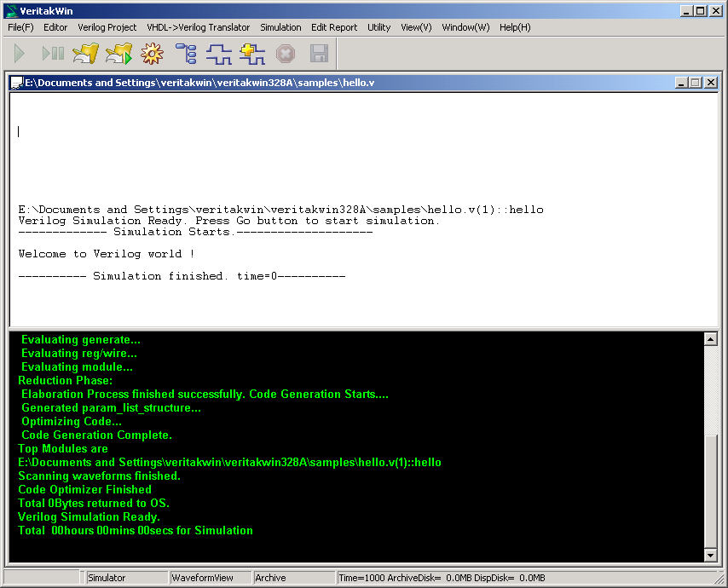The width and height of the screenshot is (728, 588).
Task: Click the log panel vertical scrollbar thumb
Action: click(710, 491)
